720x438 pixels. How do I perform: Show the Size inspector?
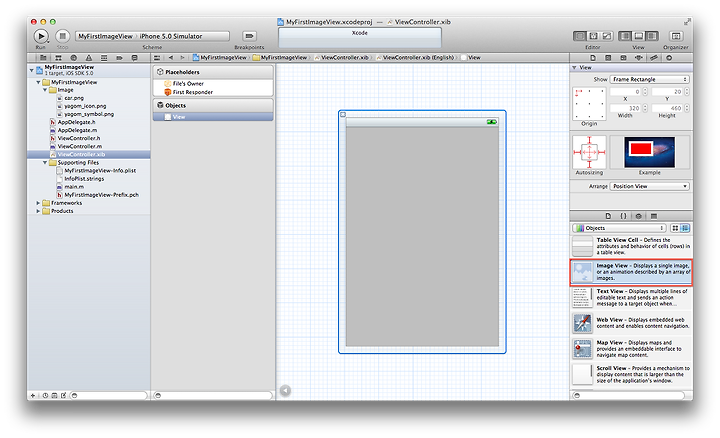coord(654,58)
